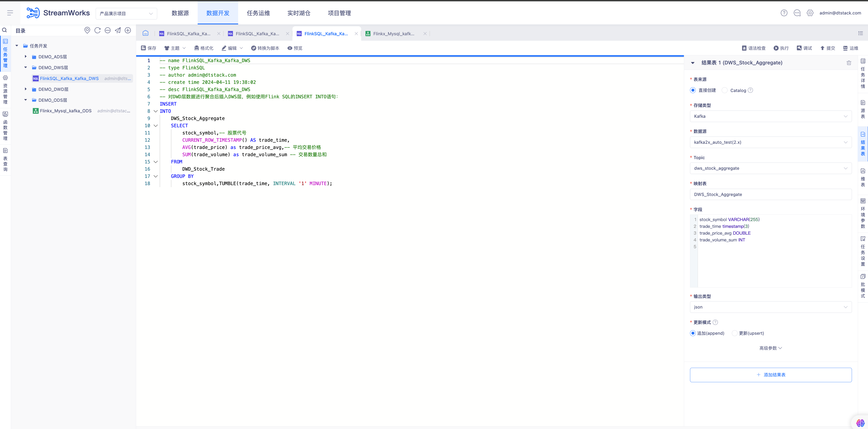
Task: Open the 任务设置 side panel
Action: pyautogui.click(x=863, y=251)
